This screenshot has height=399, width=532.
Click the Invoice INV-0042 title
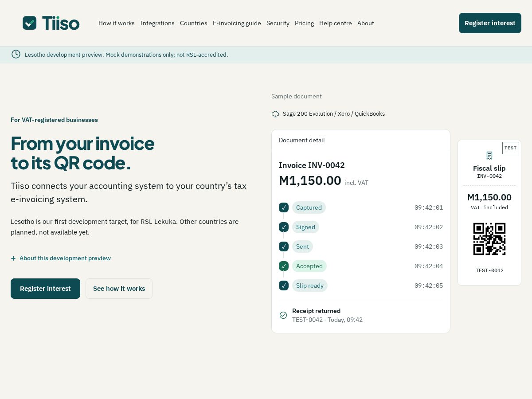point(312,165)
